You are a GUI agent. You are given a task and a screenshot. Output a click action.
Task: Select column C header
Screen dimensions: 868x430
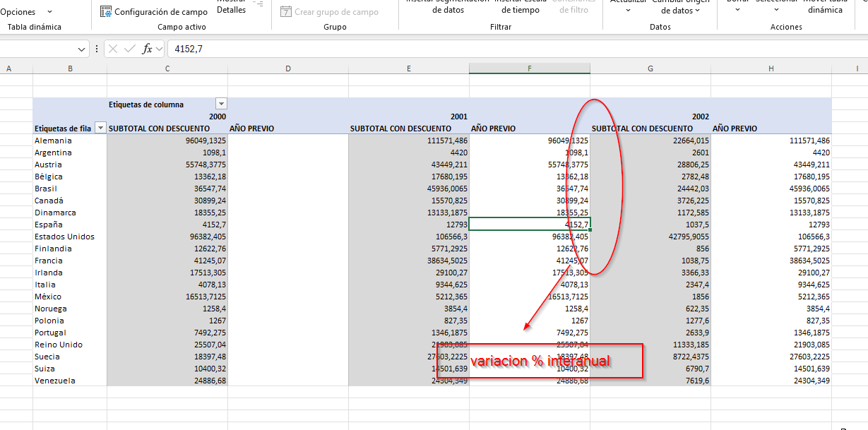click(167, 68)
